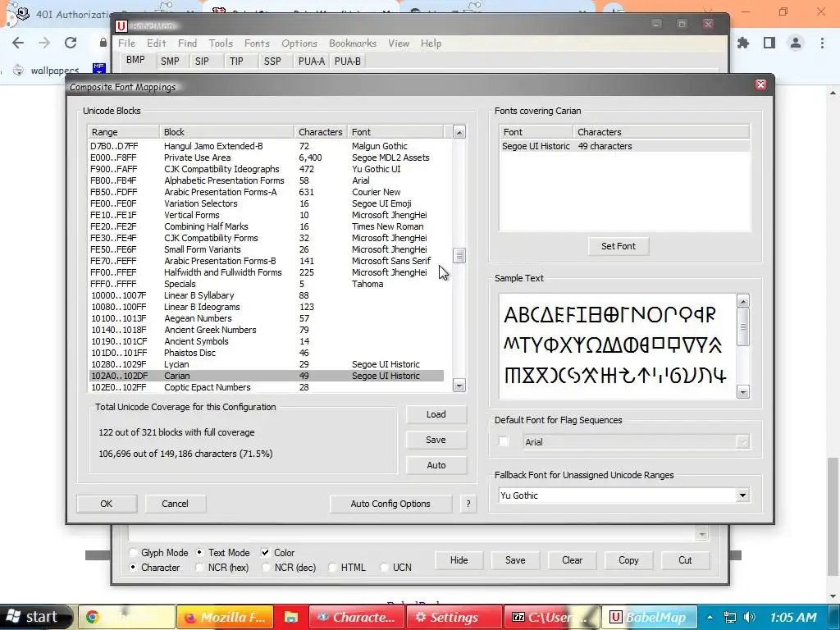Click the Auto Config Options button
Image resolution: width=840 pixels, height=630 pixels.
[390, 504]
